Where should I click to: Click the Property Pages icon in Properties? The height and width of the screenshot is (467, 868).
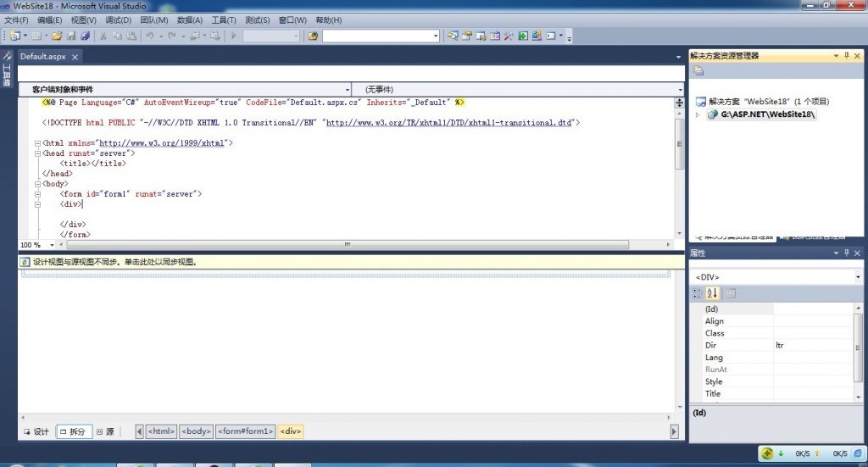click(731, 293)
